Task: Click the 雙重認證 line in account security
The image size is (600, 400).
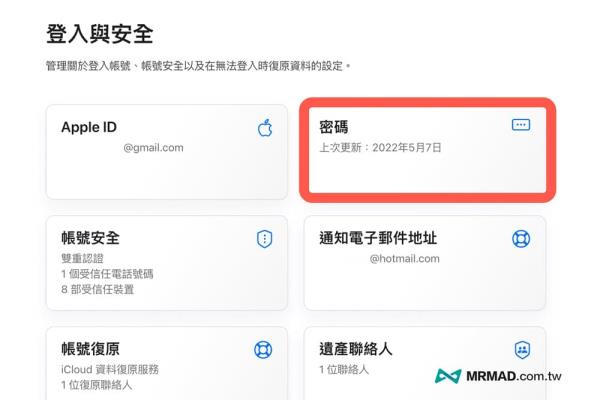Action: (82, 258)
